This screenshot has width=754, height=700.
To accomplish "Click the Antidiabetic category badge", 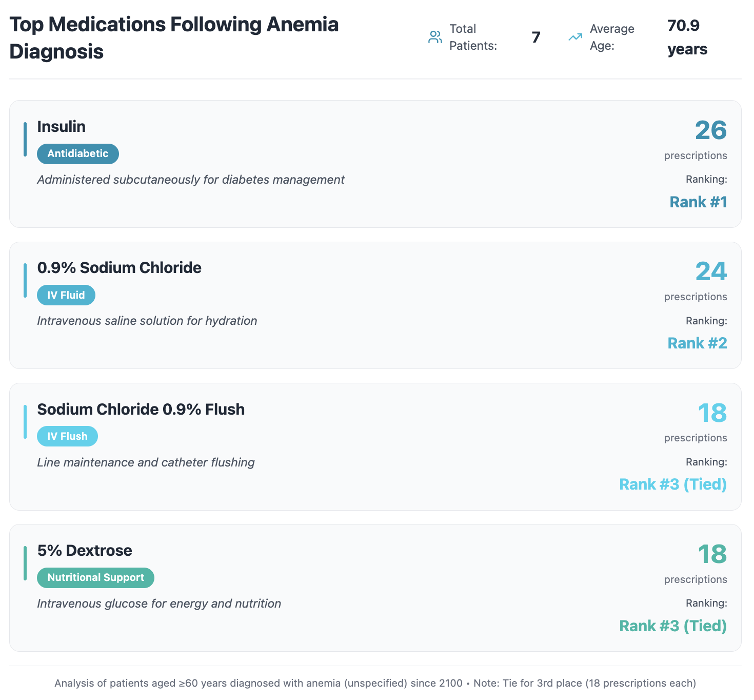I will tap(78, 153).
